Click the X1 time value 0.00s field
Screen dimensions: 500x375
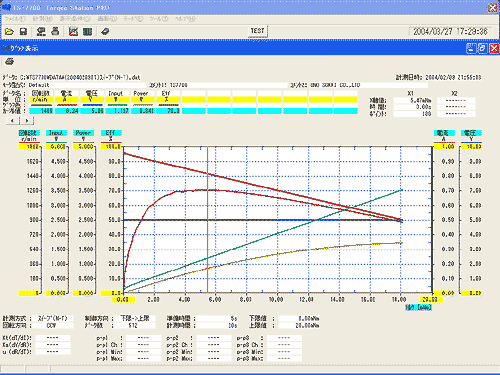click(413, 107)
